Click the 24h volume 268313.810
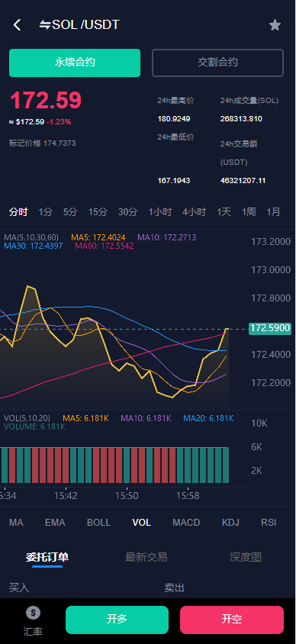 pos(241,119)
